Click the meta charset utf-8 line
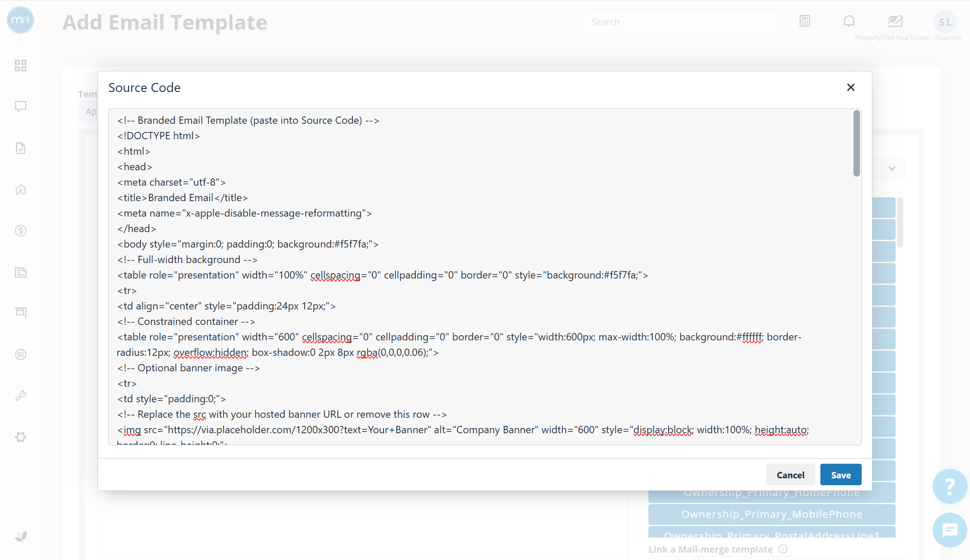 click(172, 182)
